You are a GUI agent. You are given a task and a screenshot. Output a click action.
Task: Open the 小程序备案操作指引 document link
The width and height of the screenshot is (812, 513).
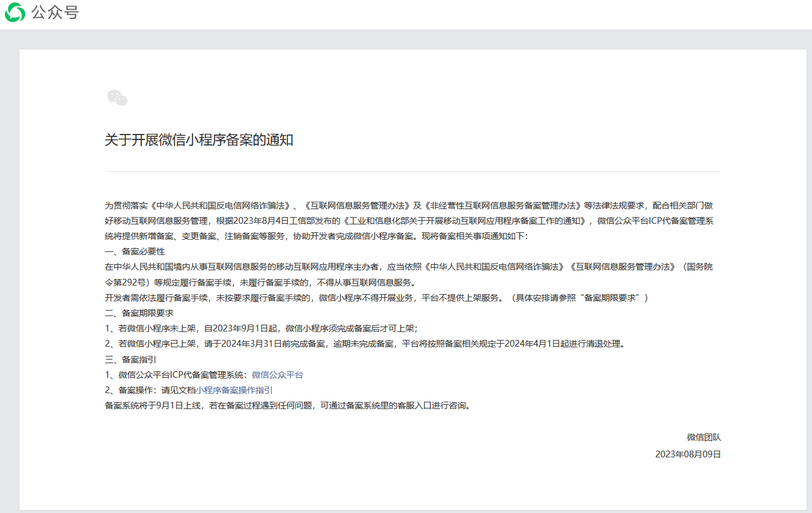[234, 390]
